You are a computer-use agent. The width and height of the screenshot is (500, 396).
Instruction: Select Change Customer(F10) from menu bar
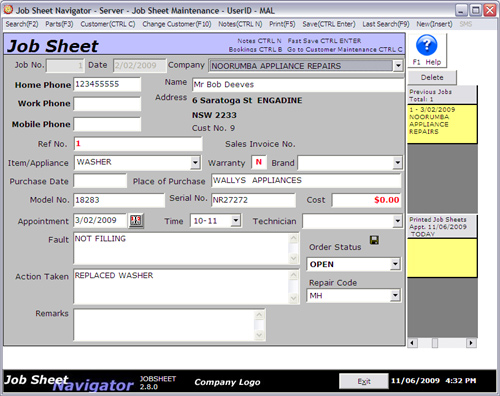coord(177,24)
